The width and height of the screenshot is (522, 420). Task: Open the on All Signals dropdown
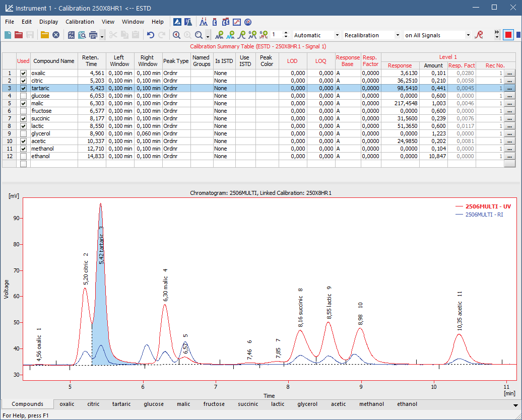(468, 35)
